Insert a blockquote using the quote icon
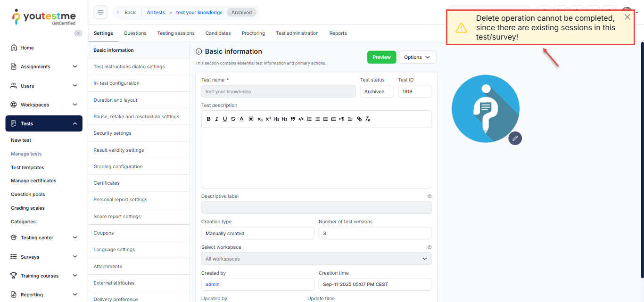Screen dimensions: 644x302 (293, 119)
